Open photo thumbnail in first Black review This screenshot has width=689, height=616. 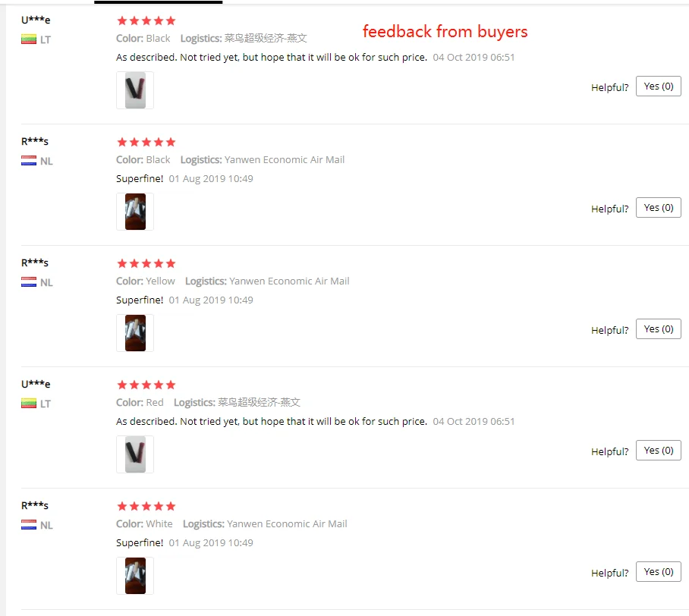[x=135, y=90]
